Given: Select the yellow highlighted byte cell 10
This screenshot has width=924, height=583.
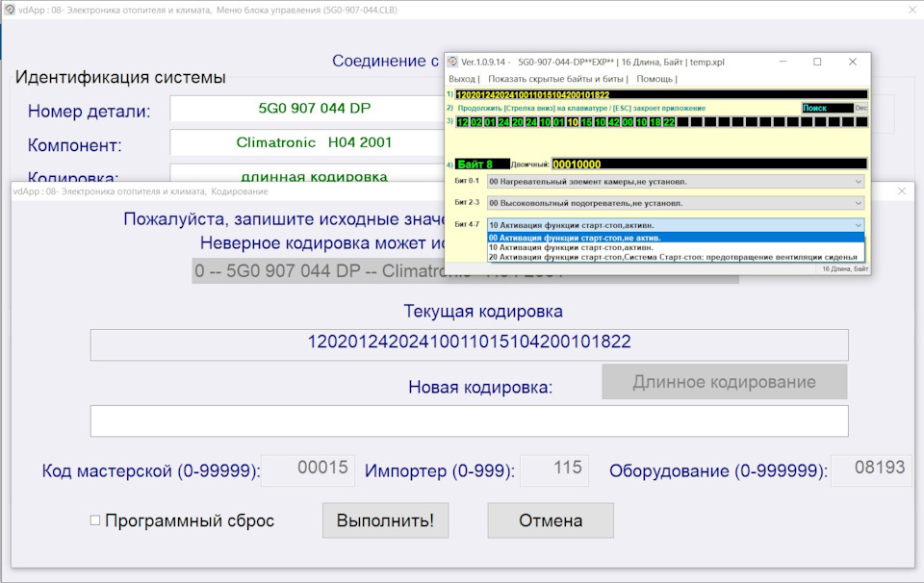Looking at the screenshot, I should click(x=572, y=122).
